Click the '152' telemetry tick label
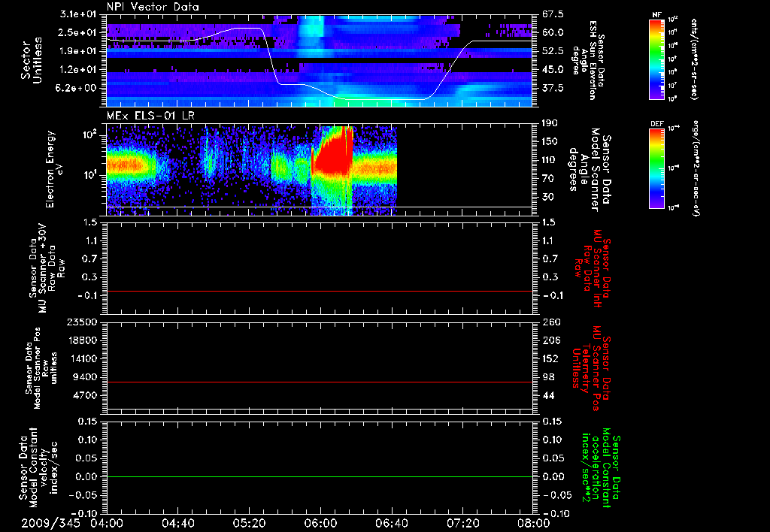The height and width of the screenshot is (532, 770). click(x=550, y=358)
